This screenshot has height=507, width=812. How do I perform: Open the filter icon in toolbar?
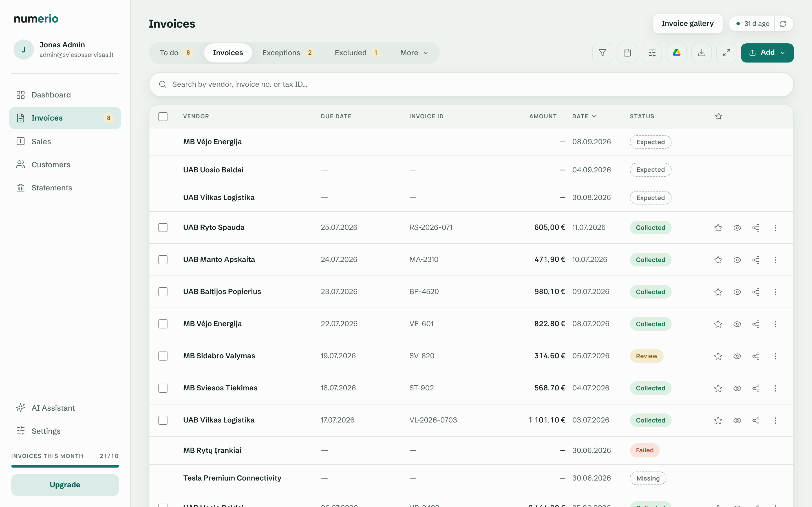click(602, 53)
